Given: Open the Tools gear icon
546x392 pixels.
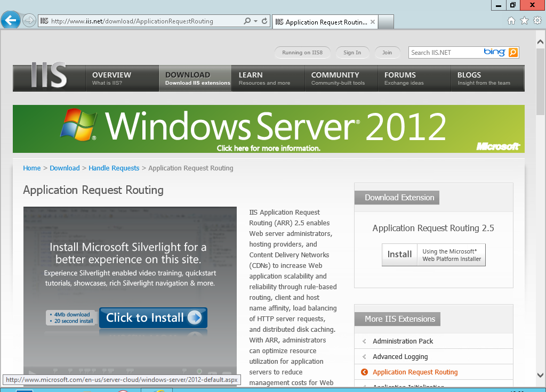Looking at the screenshot, I should (x=537, y=21).
